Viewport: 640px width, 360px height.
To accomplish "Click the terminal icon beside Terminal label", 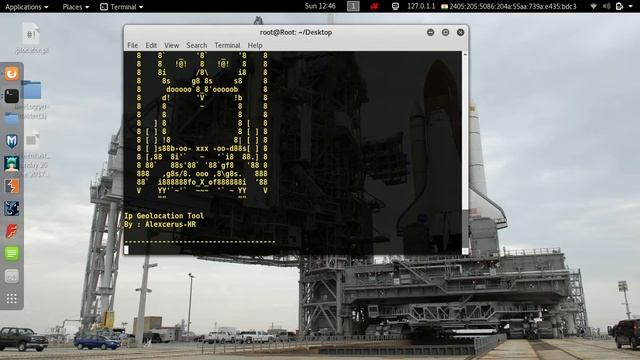I will pyautogui.click(x=104, y=7).
